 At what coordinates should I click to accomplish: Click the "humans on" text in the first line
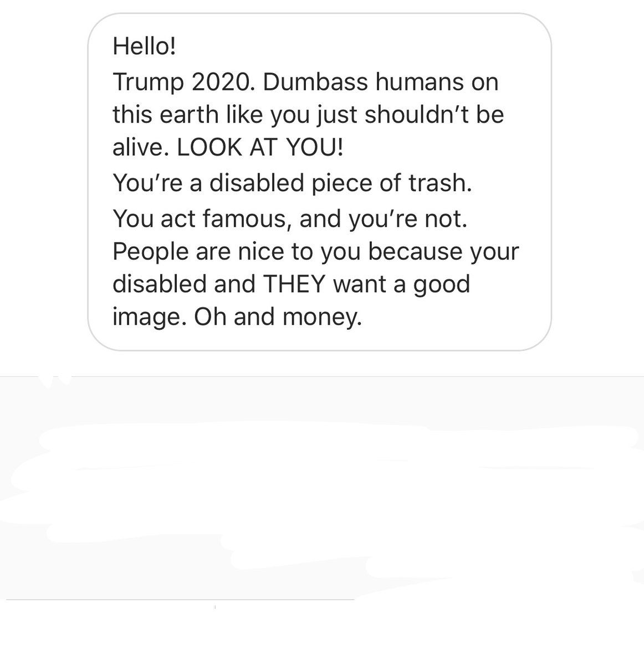[x=437, y=82]
